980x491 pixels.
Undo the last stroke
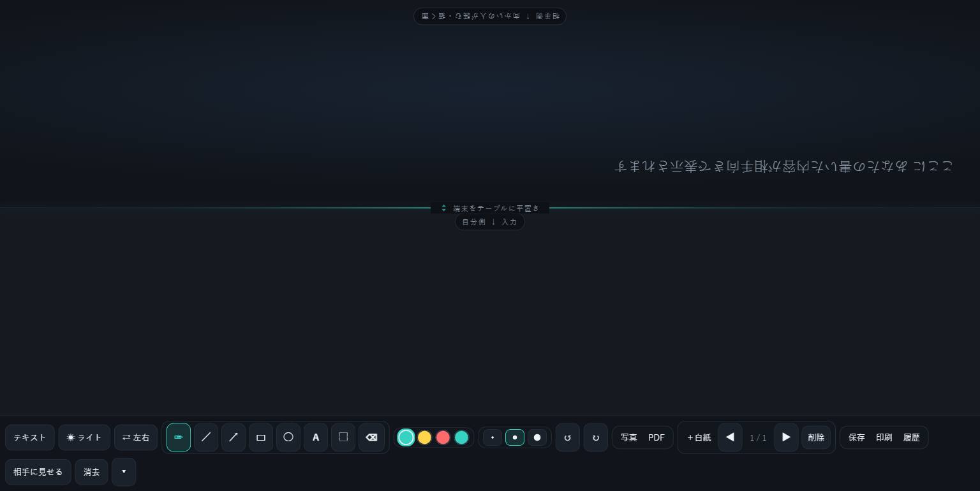[x=568, y=437]
